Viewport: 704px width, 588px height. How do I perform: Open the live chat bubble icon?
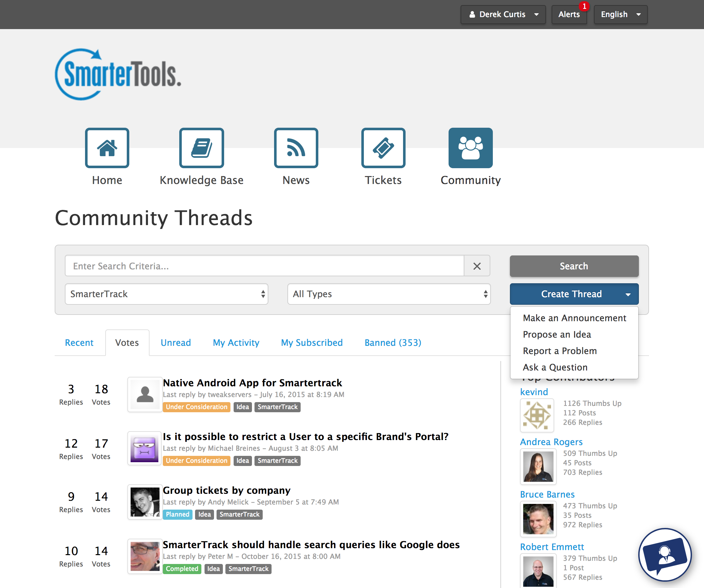tap(665, 554)
